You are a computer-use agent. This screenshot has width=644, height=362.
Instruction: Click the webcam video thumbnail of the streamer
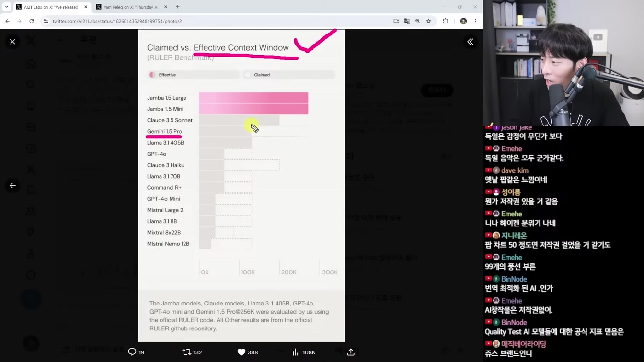(x=563, y=63)
